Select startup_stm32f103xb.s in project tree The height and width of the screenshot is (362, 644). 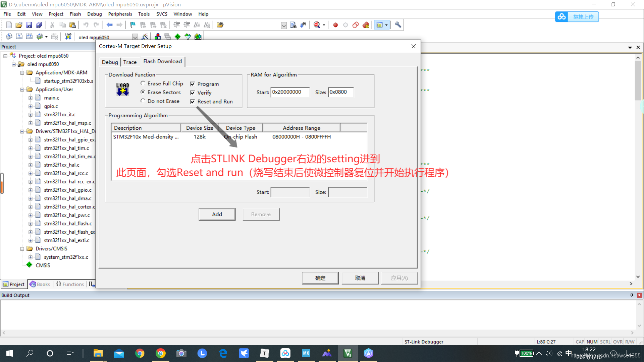click(68, 81)
